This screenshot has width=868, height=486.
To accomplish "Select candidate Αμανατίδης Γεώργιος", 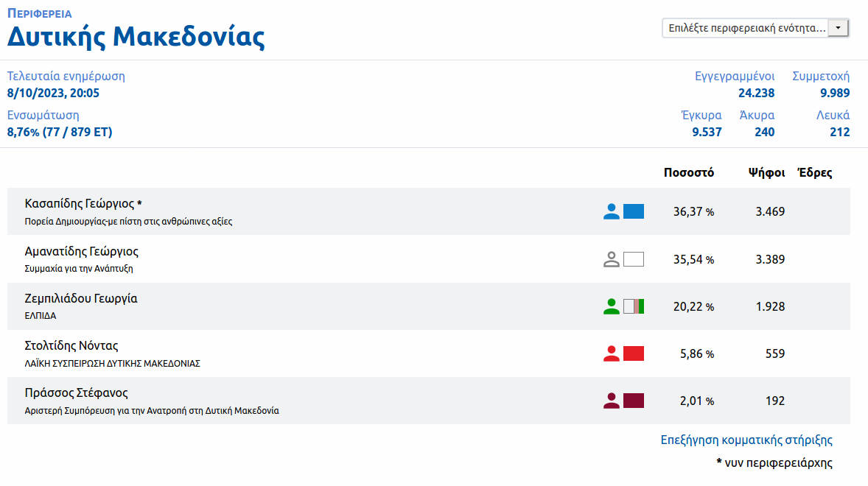I will point(82,252).
